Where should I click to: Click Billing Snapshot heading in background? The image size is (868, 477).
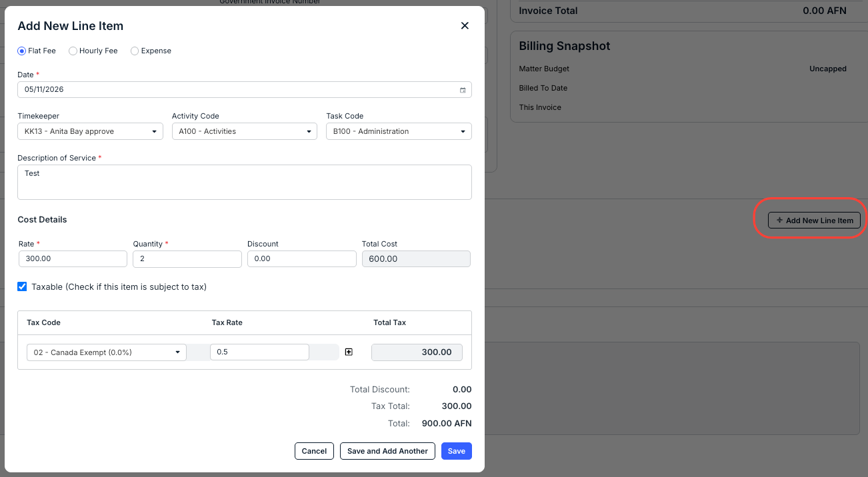pos(565,46)
